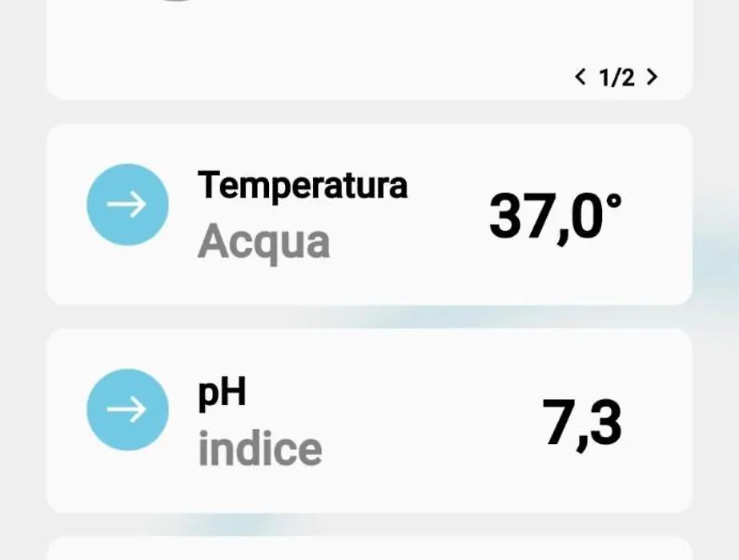Tap the gray gap between Temperatura and pH cards

click(x=370, y=317)
